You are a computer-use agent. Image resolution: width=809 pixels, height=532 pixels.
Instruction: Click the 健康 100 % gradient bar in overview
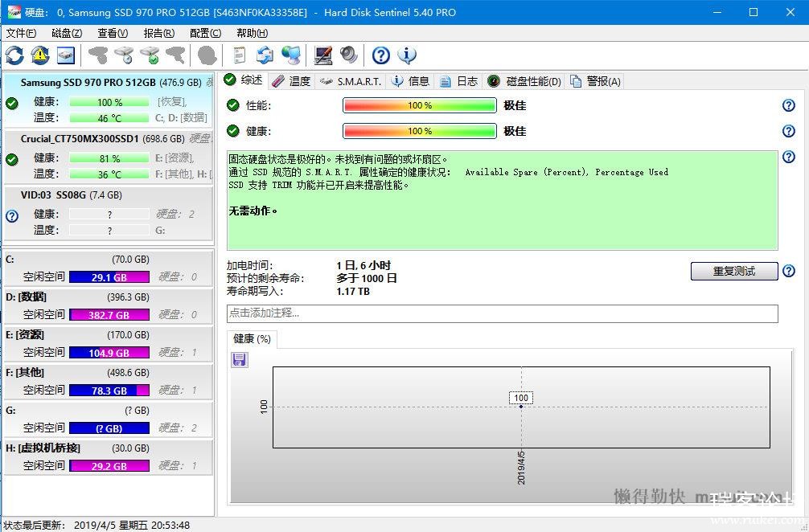(420, 131)
